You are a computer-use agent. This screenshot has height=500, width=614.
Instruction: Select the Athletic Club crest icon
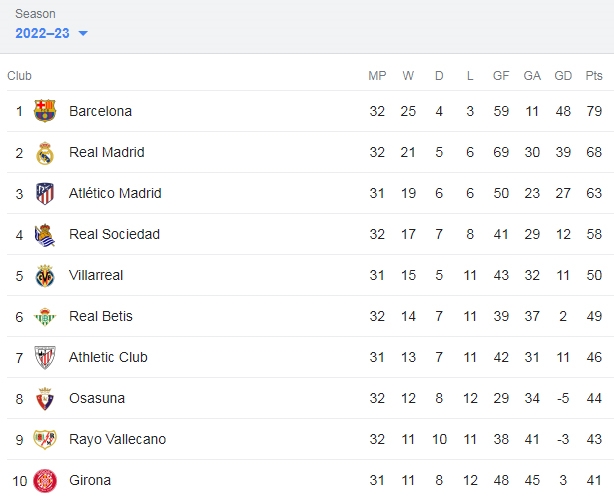click(45, 357)
